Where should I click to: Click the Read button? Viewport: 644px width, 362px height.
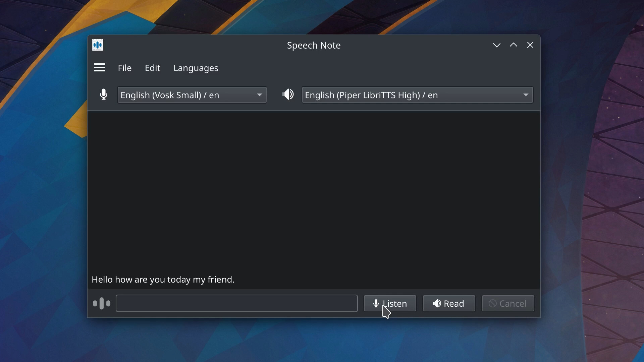[x=449, y=303]
